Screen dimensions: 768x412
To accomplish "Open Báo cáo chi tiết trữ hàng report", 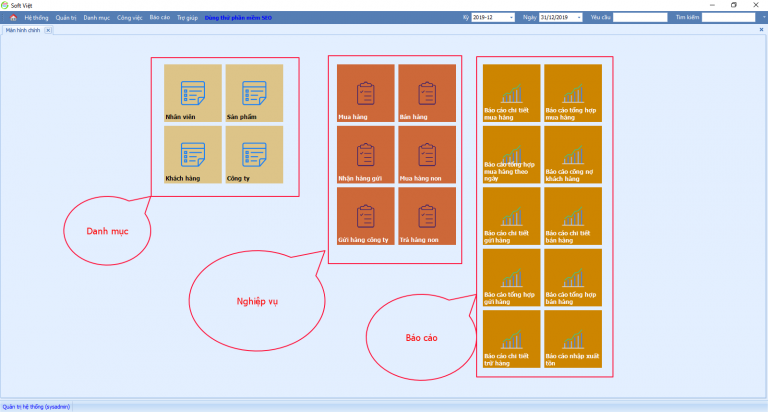I will click(x=511, y=339).
